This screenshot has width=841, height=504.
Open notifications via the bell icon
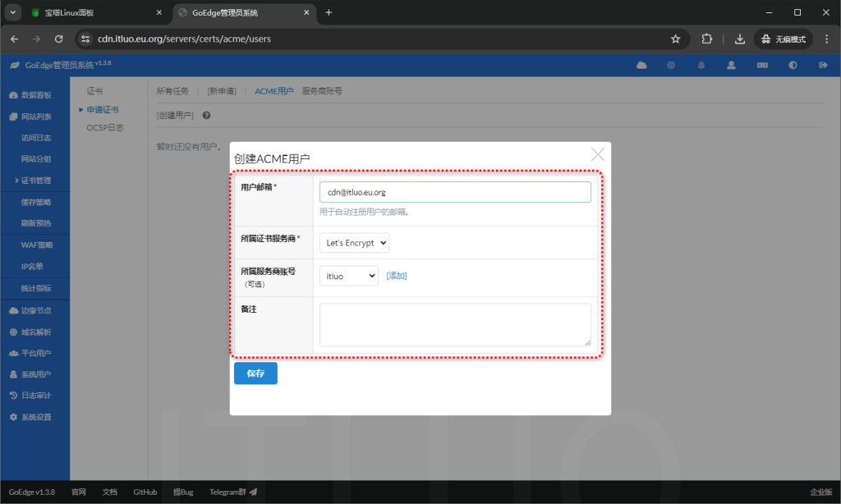tap(701, 64)
